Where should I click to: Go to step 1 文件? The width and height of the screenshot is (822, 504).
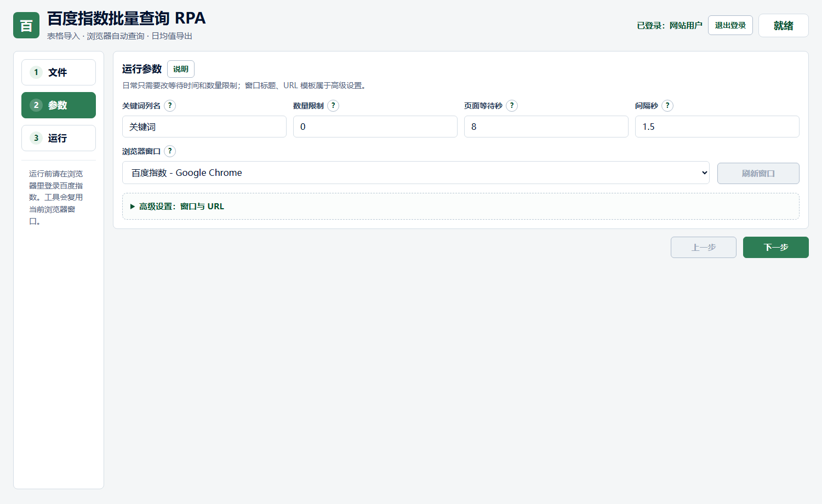pyautogui.click(x=59, y=72)
